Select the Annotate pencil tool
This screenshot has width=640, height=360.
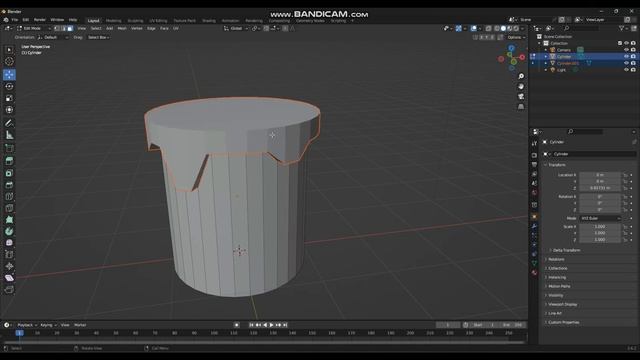(x=9, y=123)
